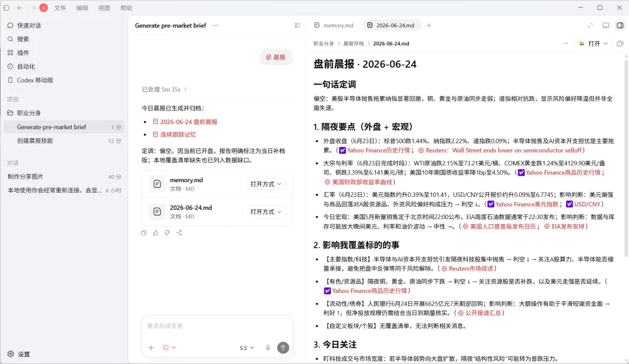Add attachment with plus icon
The width and height of the screenshot is (629, 364).
coord(151,348)
